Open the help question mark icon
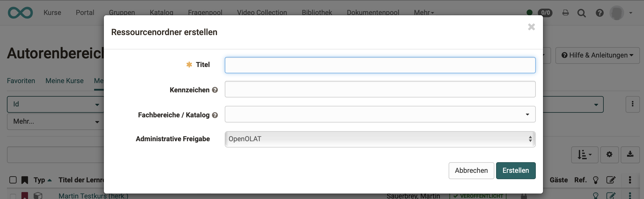The image size is (644, 199). [x=600, y=13]
